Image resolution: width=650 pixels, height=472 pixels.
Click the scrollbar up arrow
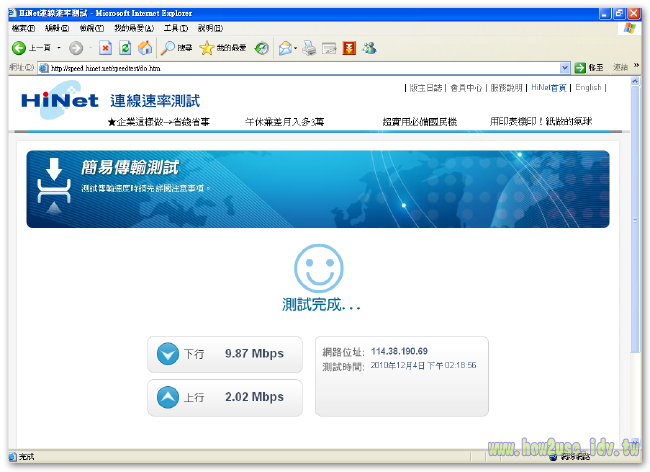click(x=635, y=82)
